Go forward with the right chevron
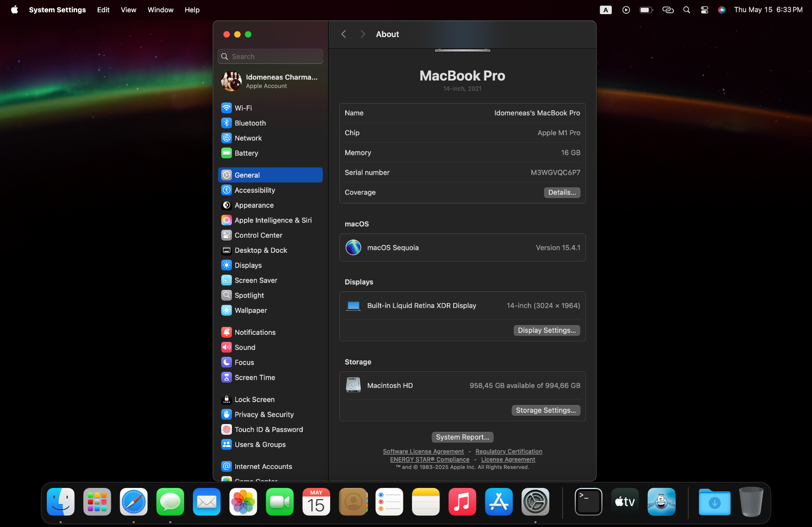 362,34
